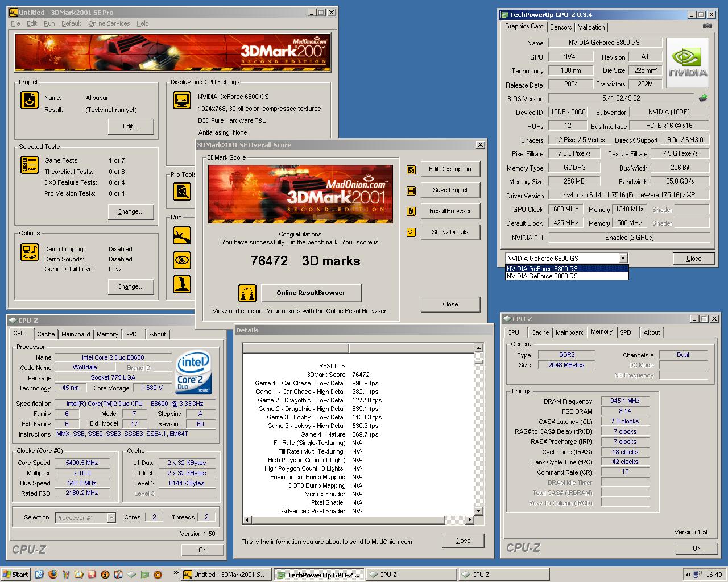
Task: Open the Processor #1 selection dropdown
Action: pyautogui.click(x=111, y=518)
